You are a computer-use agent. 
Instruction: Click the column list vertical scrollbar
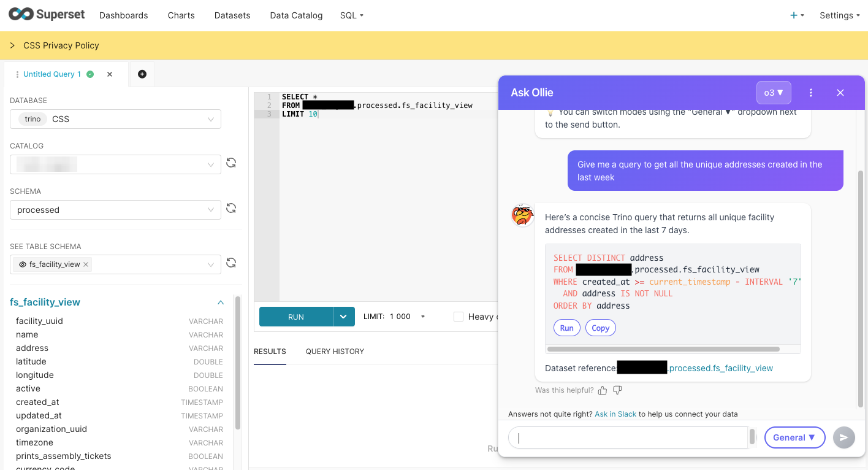[x=238, y=362]
